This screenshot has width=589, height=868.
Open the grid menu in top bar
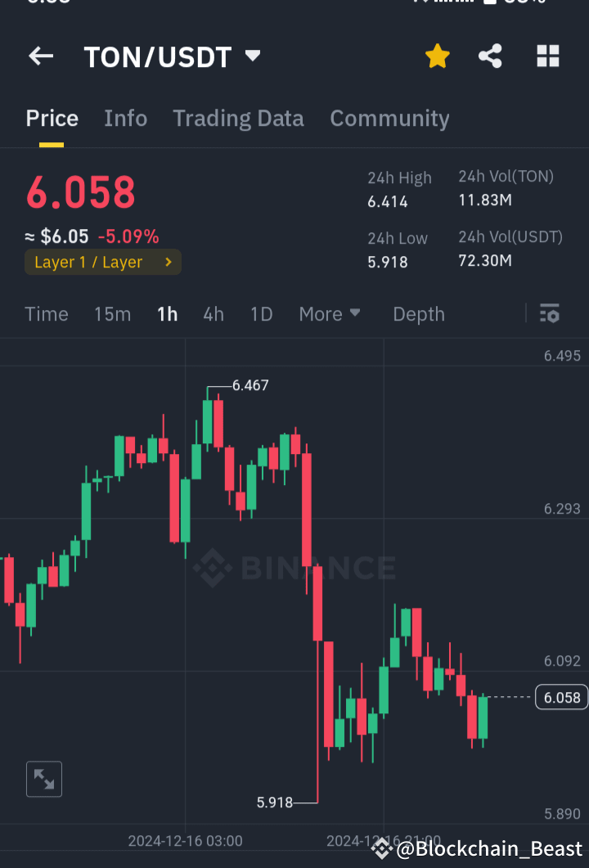[547, 56]
